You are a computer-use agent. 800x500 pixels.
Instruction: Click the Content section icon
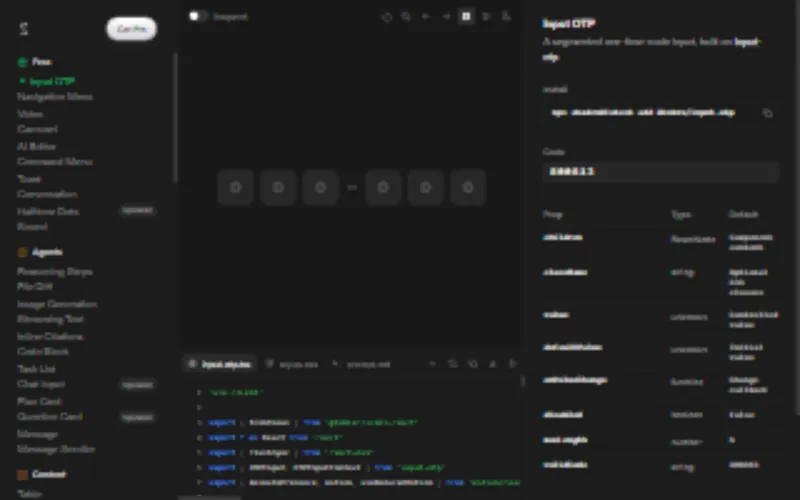click(x=22, y=475)
